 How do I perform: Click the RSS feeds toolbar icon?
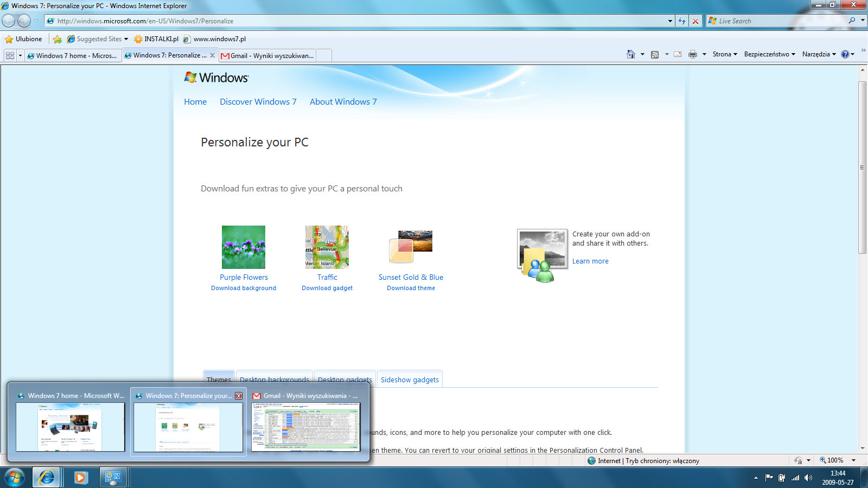pyautogui.click(x=655, y=54)
